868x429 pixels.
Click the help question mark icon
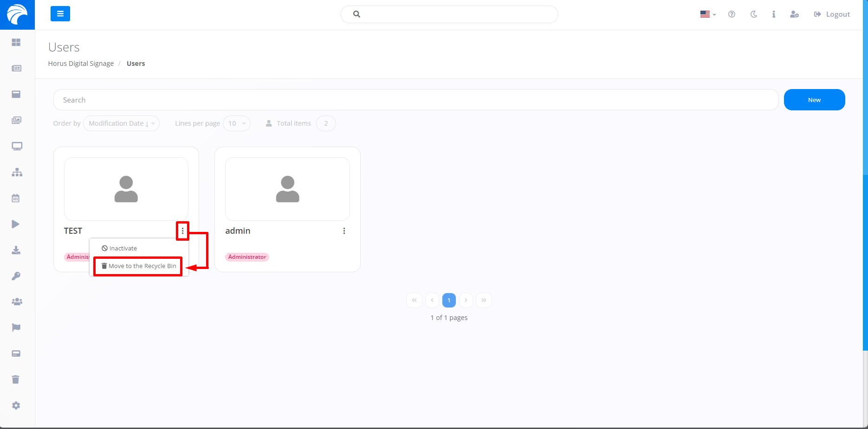point(732,14)
